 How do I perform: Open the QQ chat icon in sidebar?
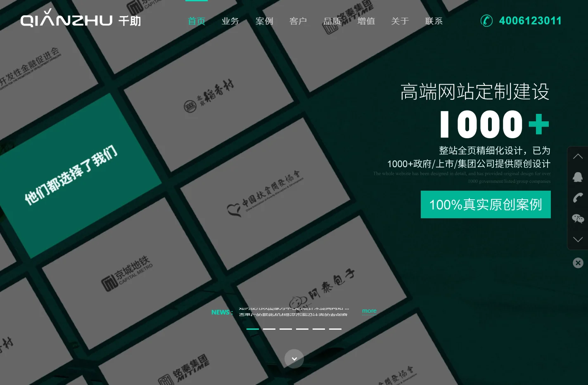point(578,177)
